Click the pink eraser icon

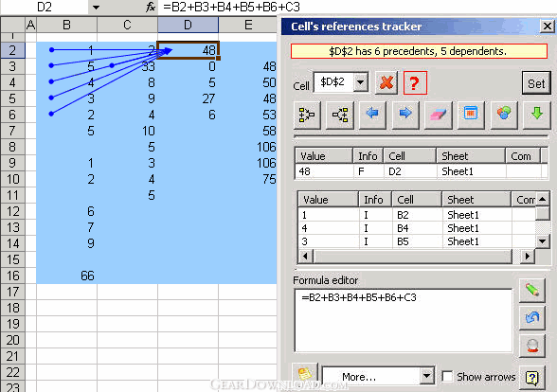pyautogui.click(x=438, y=115)
